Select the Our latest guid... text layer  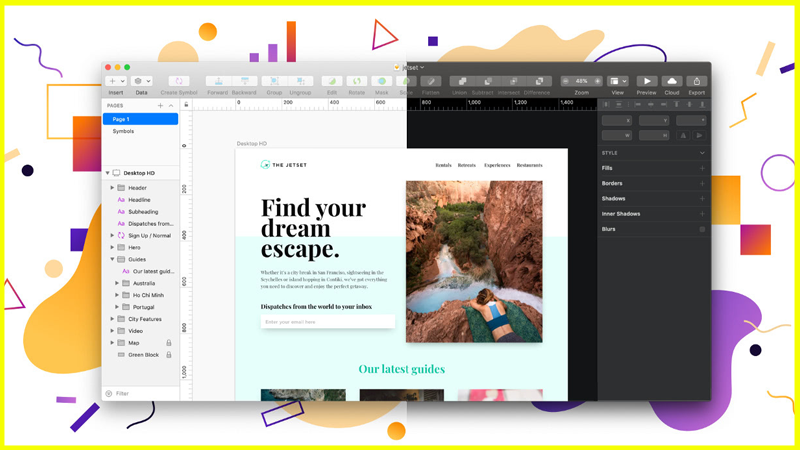pos(154,271)
